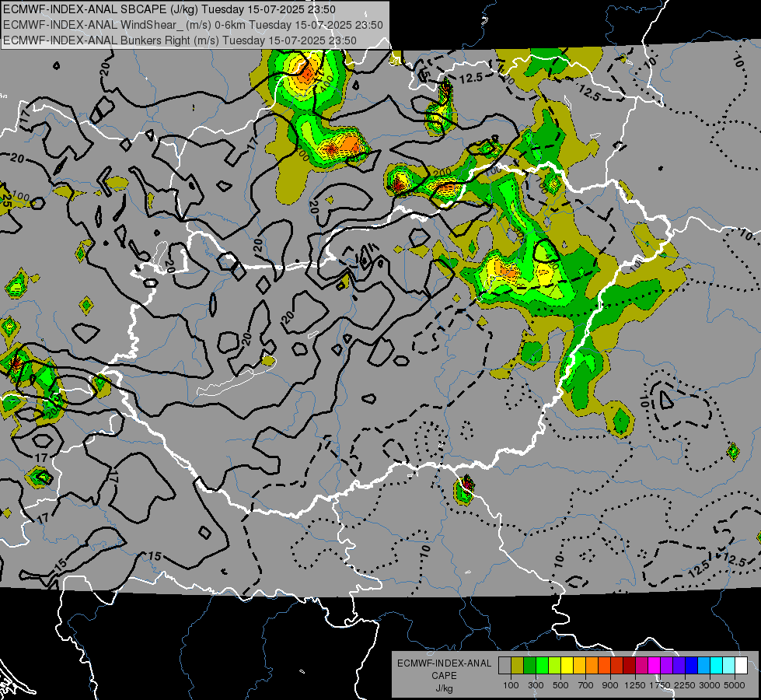
Task: Select the sky blue legend swatch
Action: tap(704, 665)
